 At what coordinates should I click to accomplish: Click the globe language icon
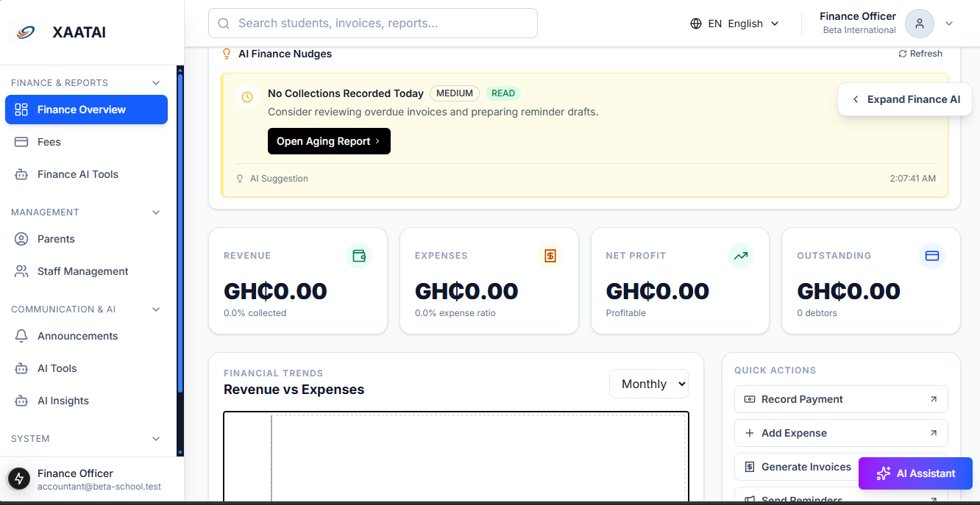pyautogui.click(x=696, y=24)
